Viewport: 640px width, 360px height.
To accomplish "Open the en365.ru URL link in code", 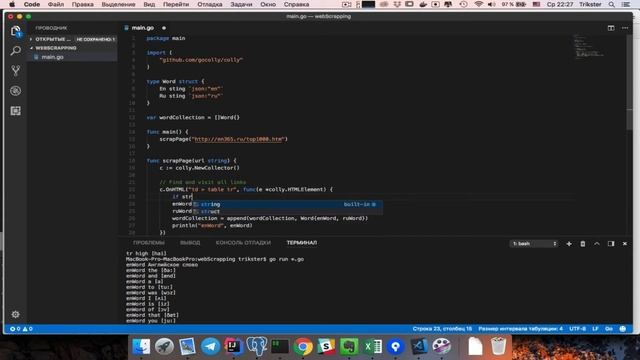I will click(238, 139).
